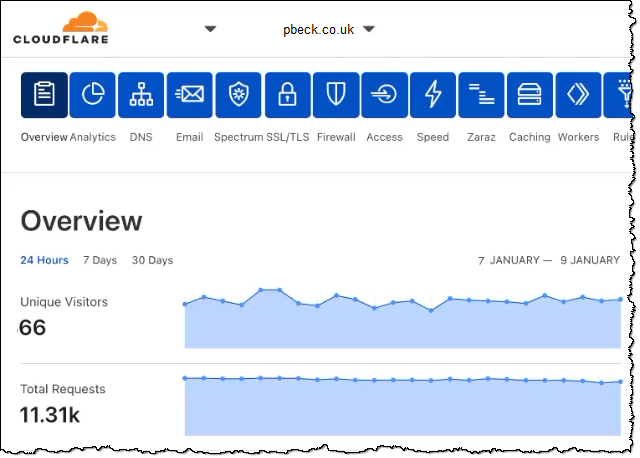
Task: Open the Firewall shield icon
Action: click(x=336, y=95)
